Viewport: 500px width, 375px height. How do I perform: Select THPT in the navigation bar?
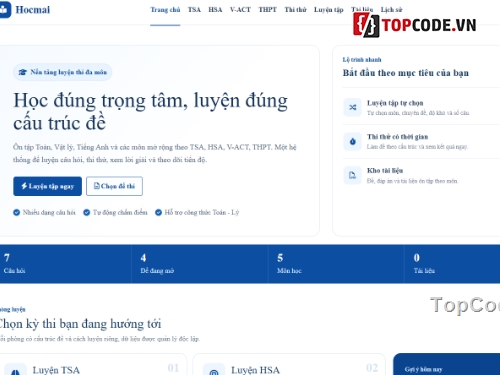click(x=267, y=10)
